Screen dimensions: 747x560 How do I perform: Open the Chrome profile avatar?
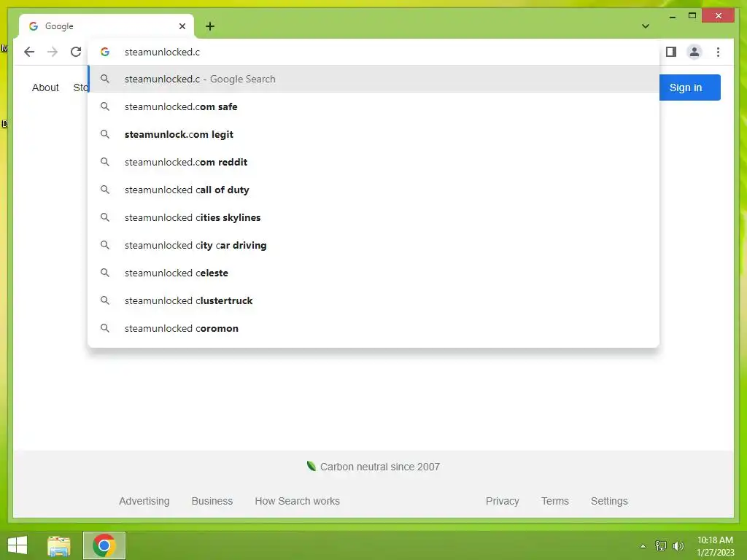tap(694, 52)
